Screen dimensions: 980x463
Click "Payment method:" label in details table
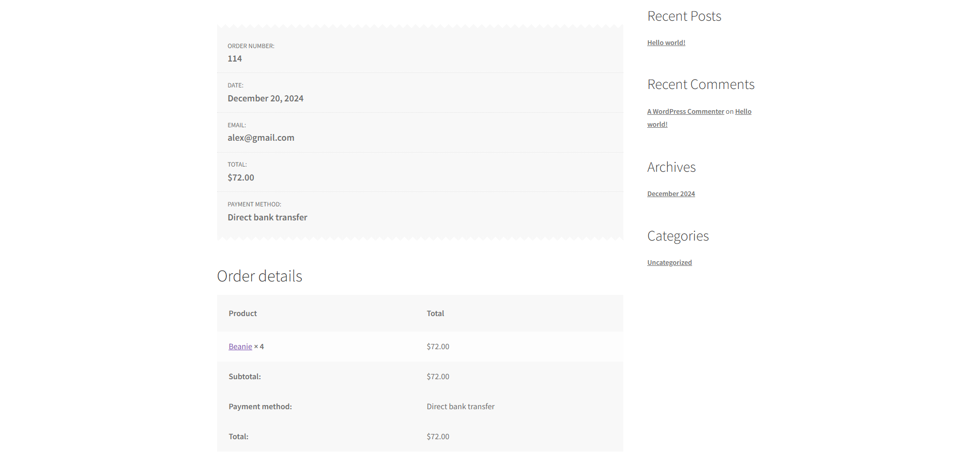coord(260,407)
